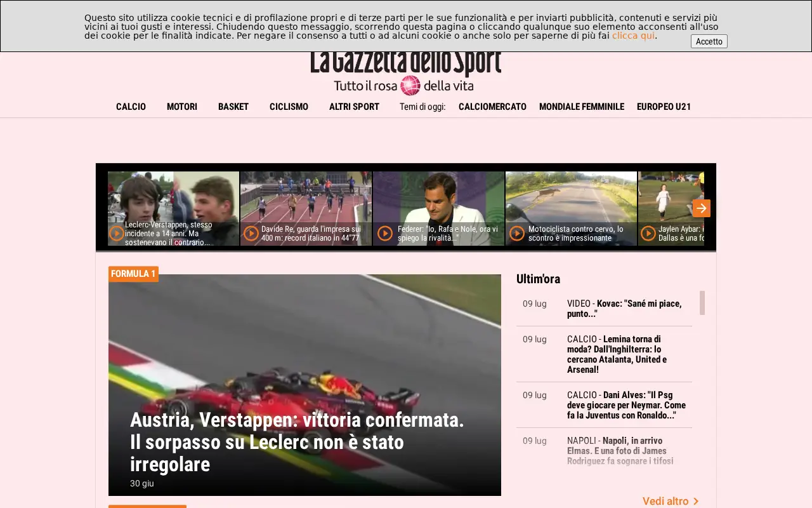Open the Leclerc-Verstappen video thumbnail

click(x=173, y=208)
